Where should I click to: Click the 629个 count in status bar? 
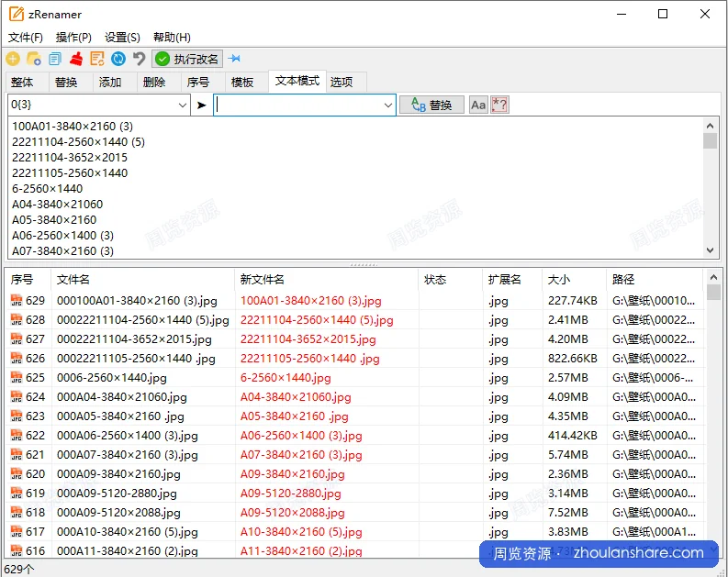(x=19, y=569)
